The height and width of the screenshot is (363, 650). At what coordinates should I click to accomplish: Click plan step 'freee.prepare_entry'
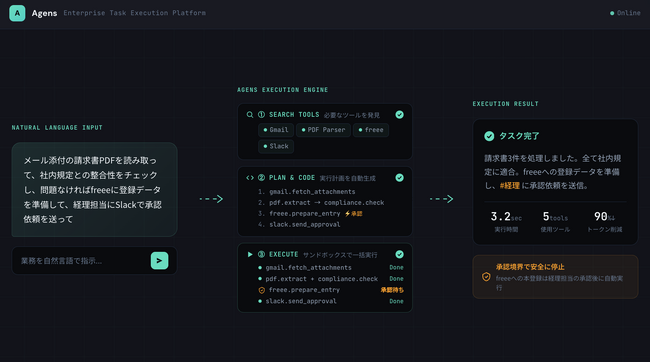[304, 214]
